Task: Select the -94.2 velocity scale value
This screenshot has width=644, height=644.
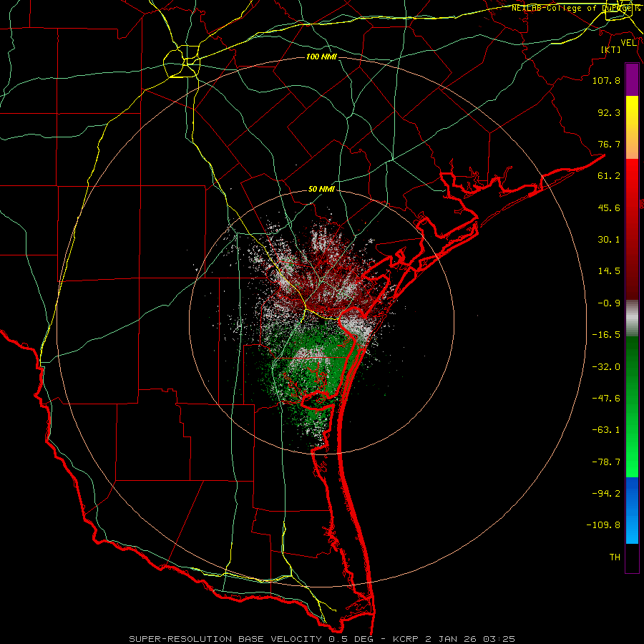Action: 606,493
